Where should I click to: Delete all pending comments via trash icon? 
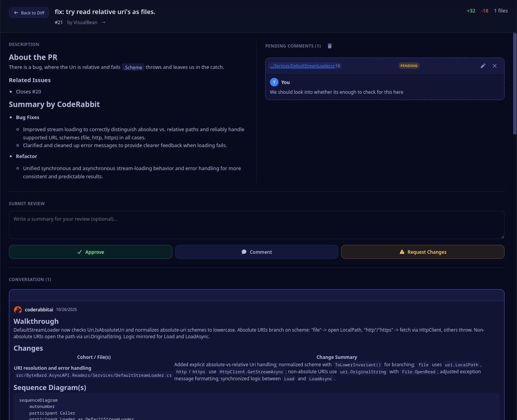pyautogui.click(x=329, y=46)
